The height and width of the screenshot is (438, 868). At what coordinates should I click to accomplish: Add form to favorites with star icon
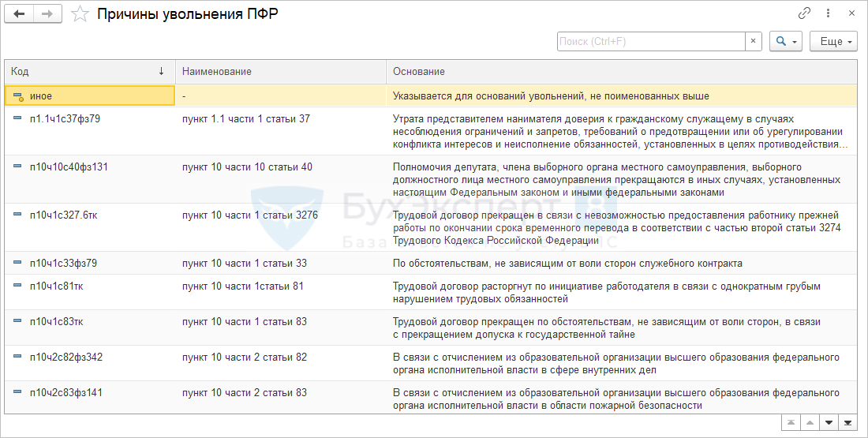pyautogui.click(x=80, y=14)
